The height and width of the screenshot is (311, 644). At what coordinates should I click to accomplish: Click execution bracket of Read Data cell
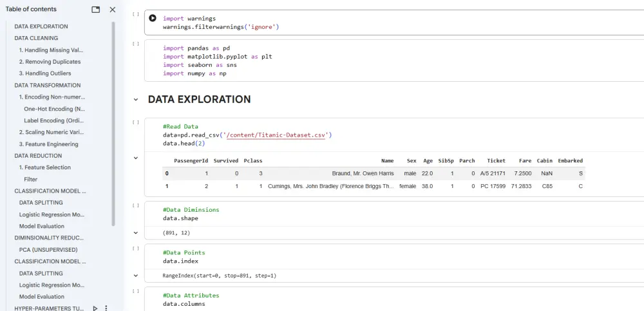tap(135, 122)
